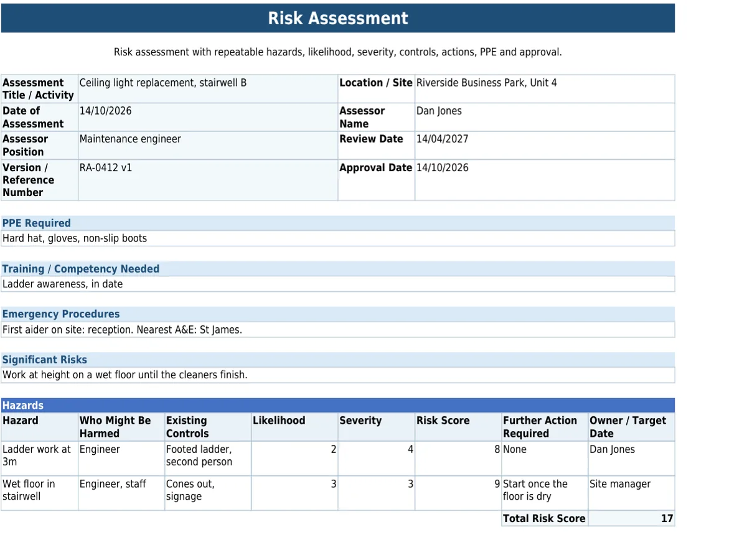The height and width of the screenshot is (560, 747).
Task: Click the 'Existing Controls' column header
Action: [x=208, y=427]
